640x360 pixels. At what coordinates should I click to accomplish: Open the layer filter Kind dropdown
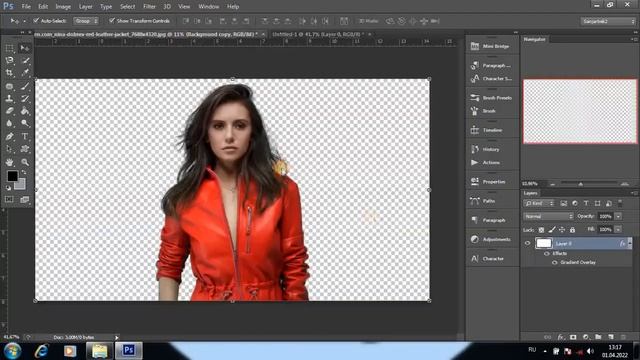pos(539,203)
